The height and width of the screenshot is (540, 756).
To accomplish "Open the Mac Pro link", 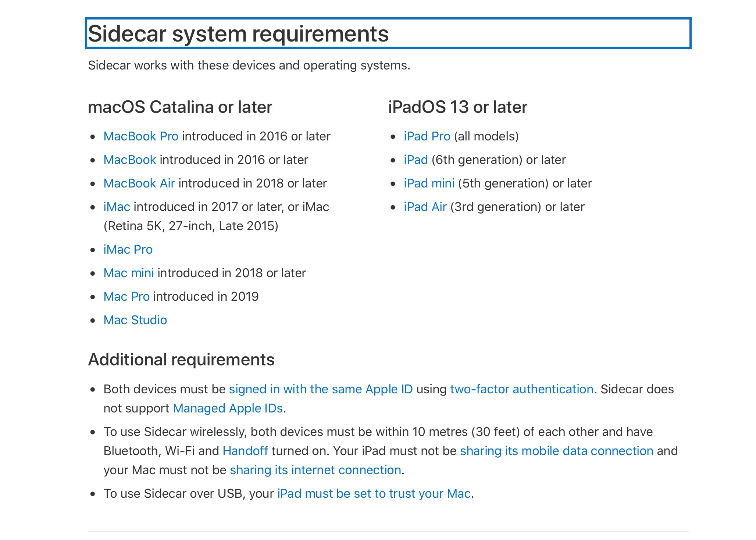I will (126, 297).
